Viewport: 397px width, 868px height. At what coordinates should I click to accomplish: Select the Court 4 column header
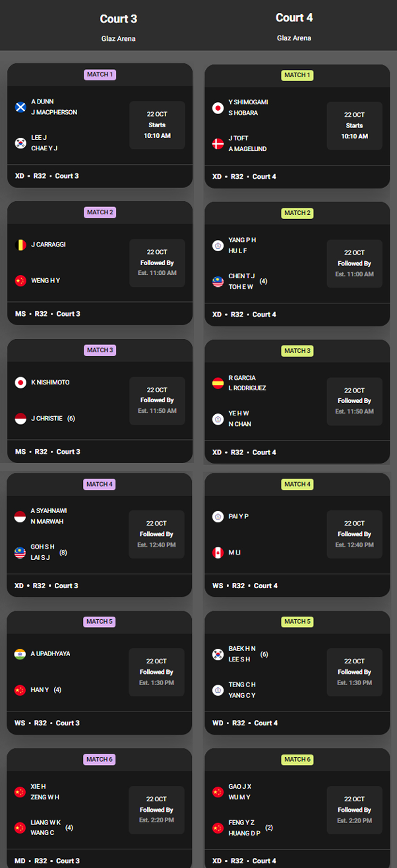[x=294, y=18]
